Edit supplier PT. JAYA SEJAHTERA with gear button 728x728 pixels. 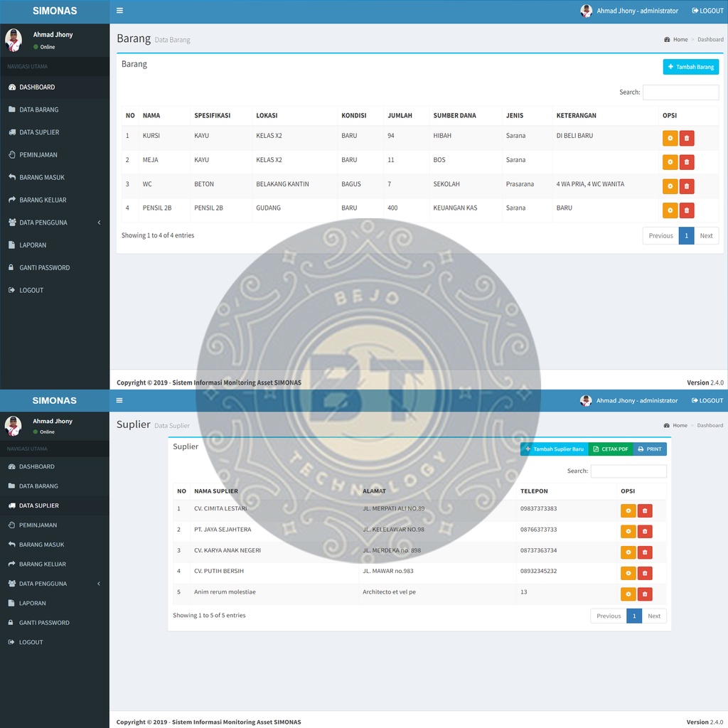pos(628,531)
